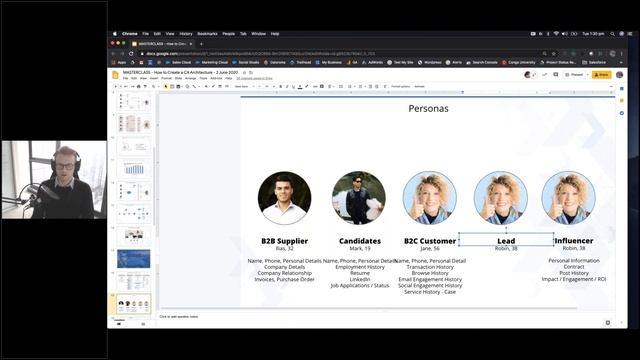This screenshot has height=360, width=640.
Task: Show overflow bookmarks chevron
Action: point(621,62)
